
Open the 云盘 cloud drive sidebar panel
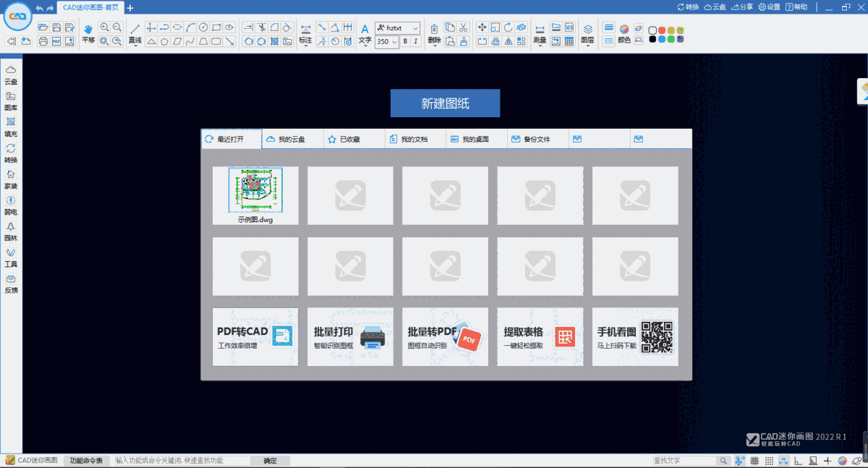pyautogui.click(x=10, y=76)
